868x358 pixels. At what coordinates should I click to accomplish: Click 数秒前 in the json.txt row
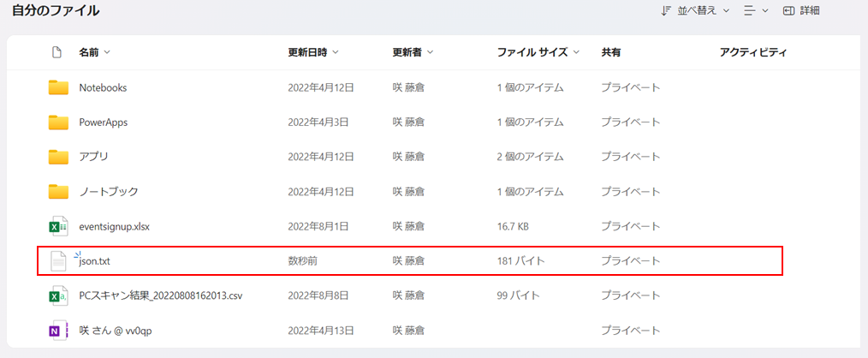click(302, 261)
